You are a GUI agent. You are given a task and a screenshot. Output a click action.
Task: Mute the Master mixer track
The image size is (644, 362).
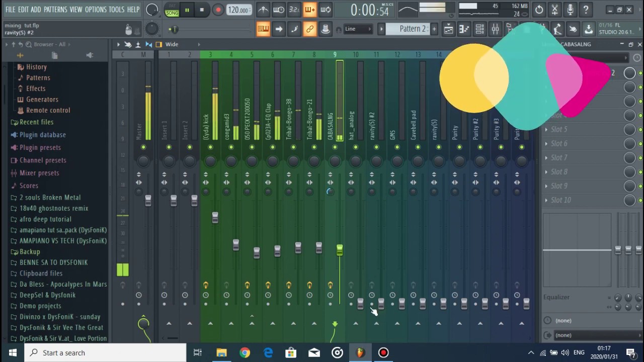143,147
